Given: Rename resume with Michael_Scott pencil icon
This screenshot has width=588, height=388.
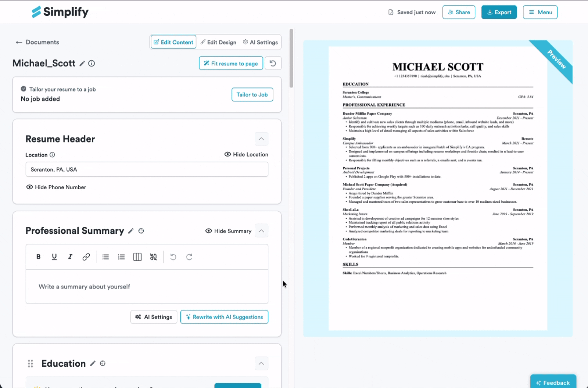Looking at the screenshot, I should tap(82, 64).
